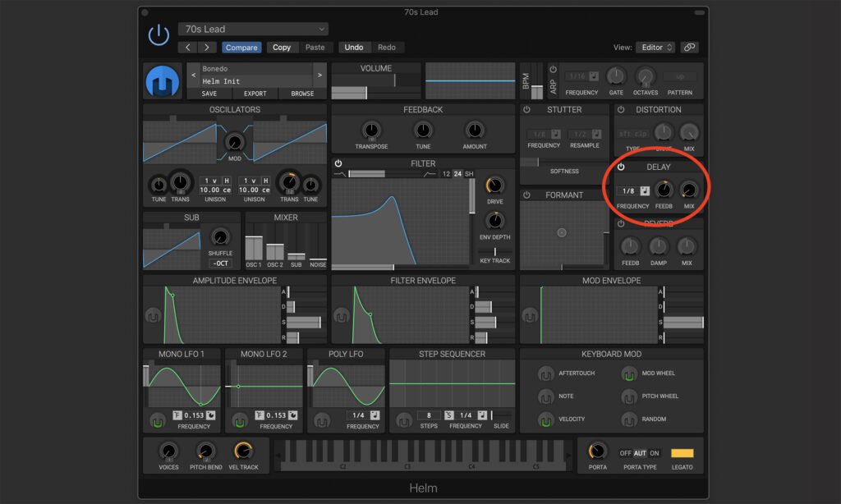Select Pitch Wheel modulation source icon

[x=629, y=396]
